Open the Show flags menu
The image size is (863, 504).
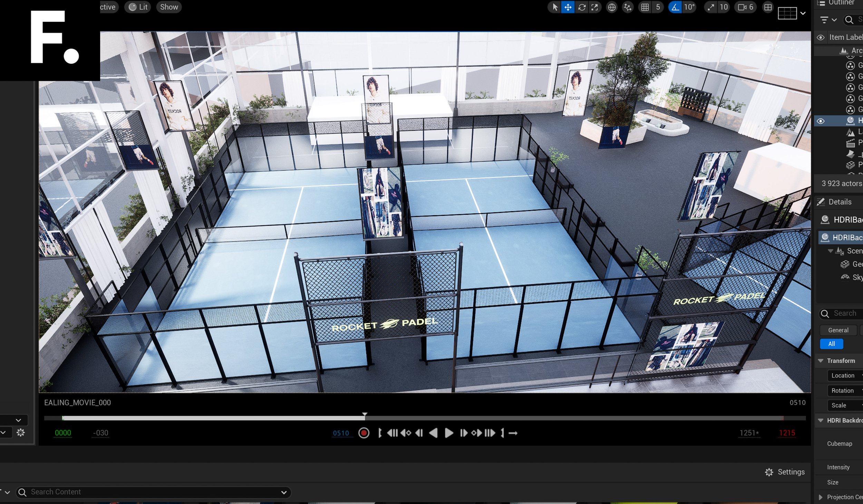[169, 7]
